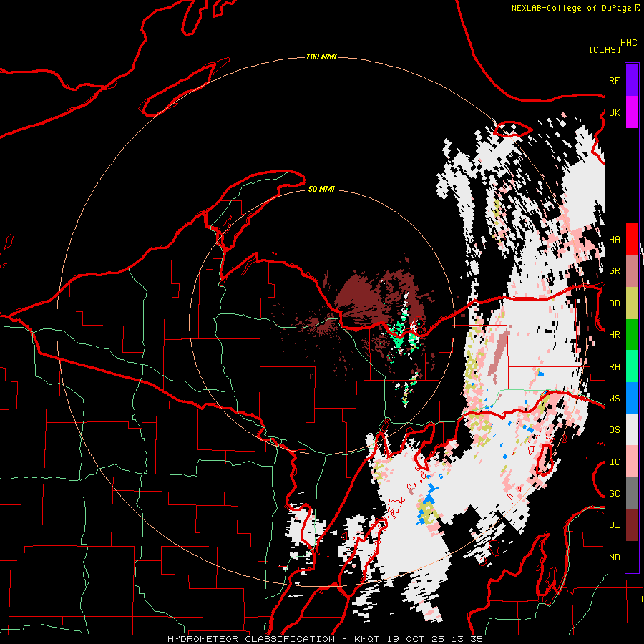Viewport: 644px width, 644px height.
Task: Click the HA legend label
Action: pyautogui.click(x=614, y=239)
